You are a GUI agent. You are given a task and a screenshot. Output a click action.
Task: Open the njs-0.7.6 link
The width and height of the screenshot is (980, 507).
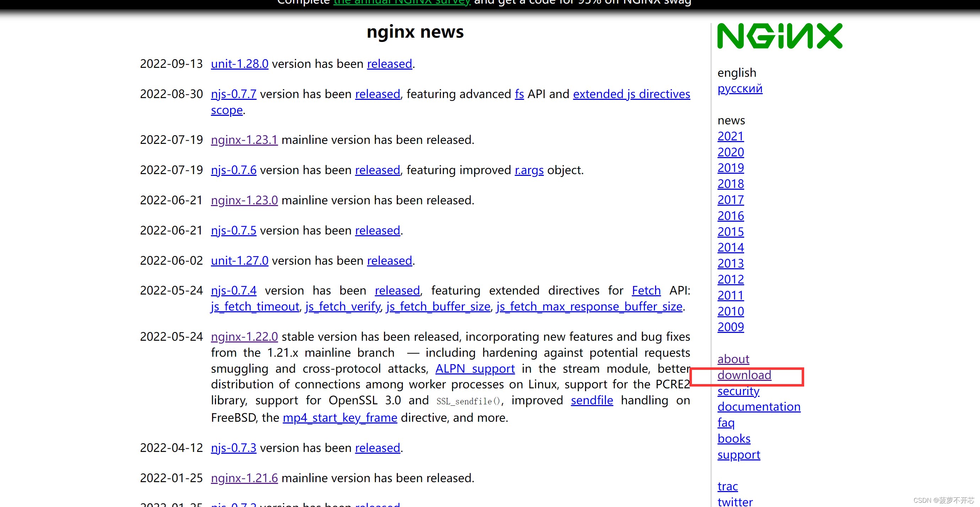(234, 170)
